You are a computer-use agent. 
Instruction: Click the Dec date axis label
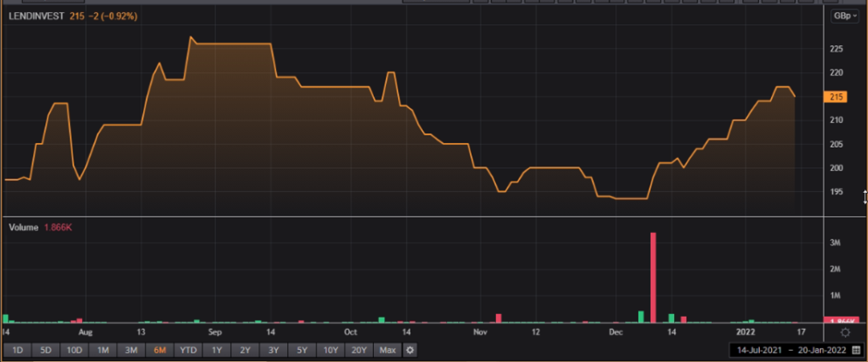tap(616, 332)
